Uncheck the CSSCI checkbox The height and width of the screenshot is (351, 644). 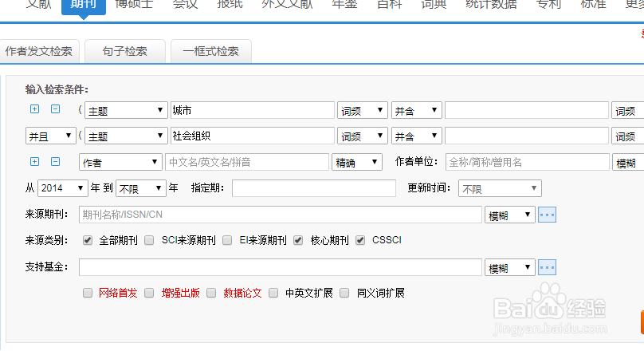click(x=360, y=240)
